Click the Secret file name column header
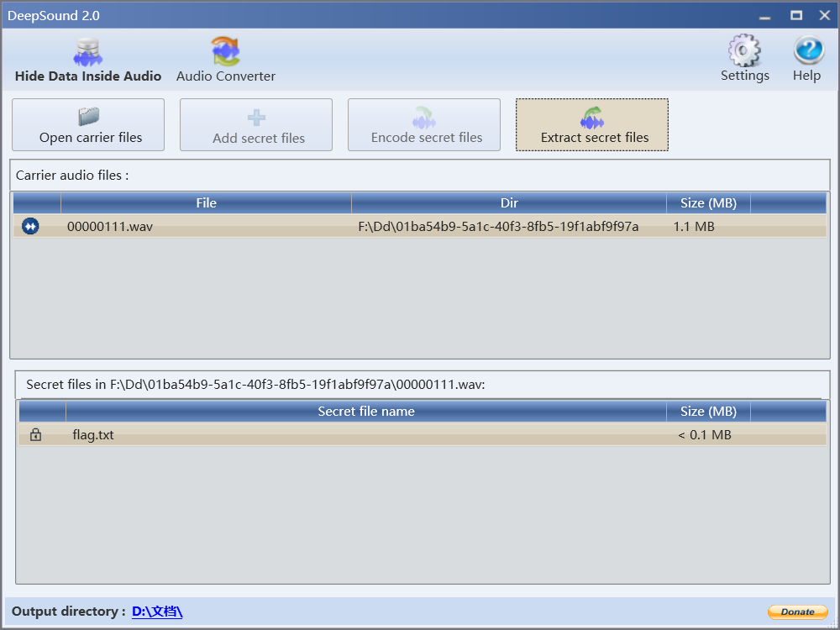Screen dimensions: 840x630 pyautogui.click(x=366, y=412)
